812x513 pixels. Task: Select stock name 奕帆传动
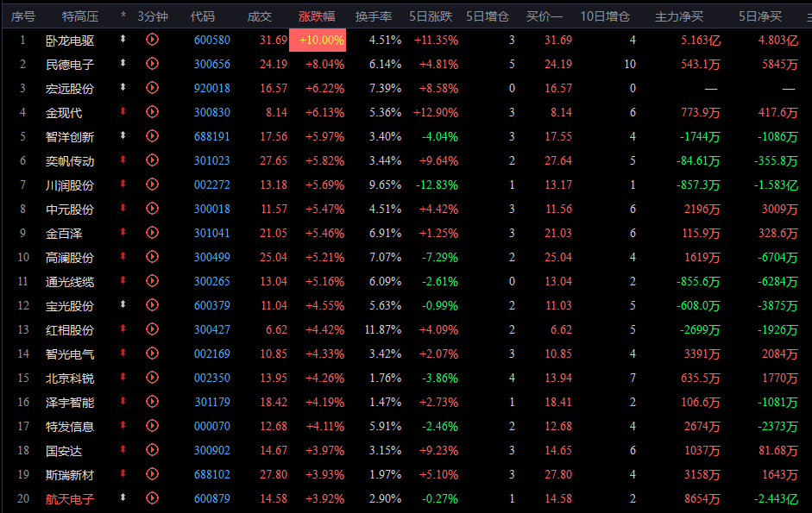[x=70, y=161]
